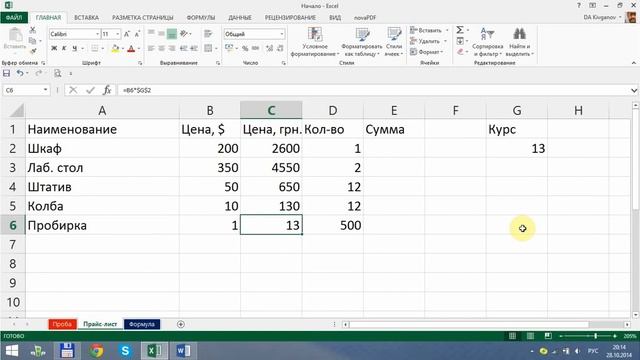This screenshot has height=360, width=640.
Task: Open the Calibri font name dropdown
Action: 98,34
